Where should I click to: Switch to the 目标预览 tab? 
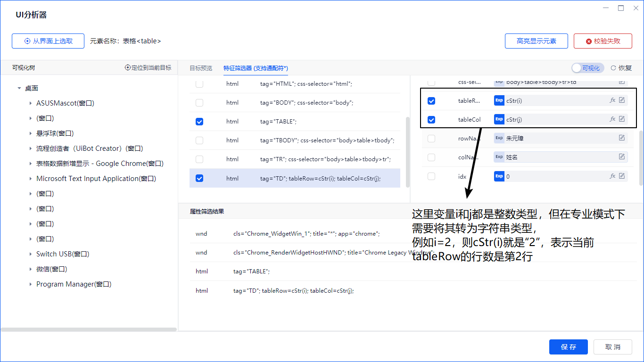pyautogui.click(x=201, y=68)
